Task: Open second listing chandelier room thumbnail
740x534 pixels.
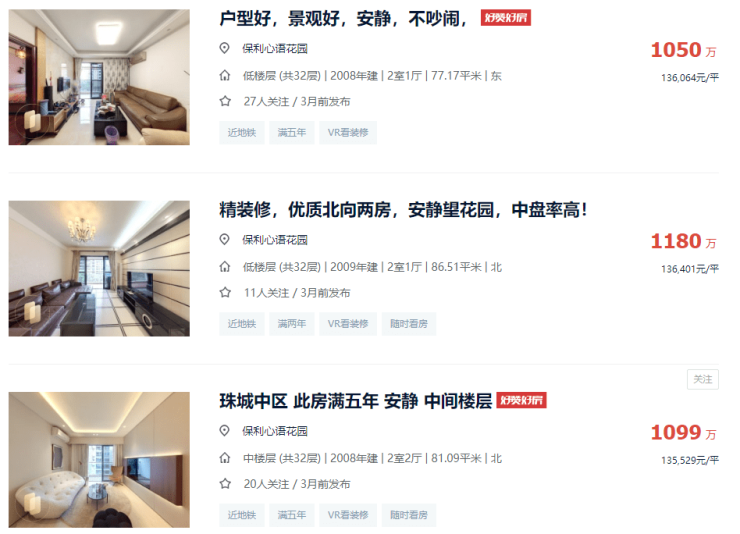Action: pos(99,268)
